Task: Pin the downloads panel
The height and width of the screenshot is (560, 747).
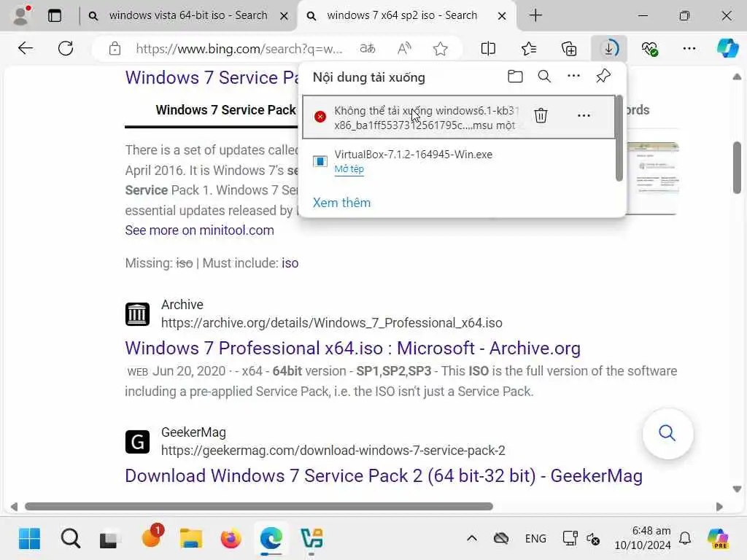Action: [x=603, y=76]
